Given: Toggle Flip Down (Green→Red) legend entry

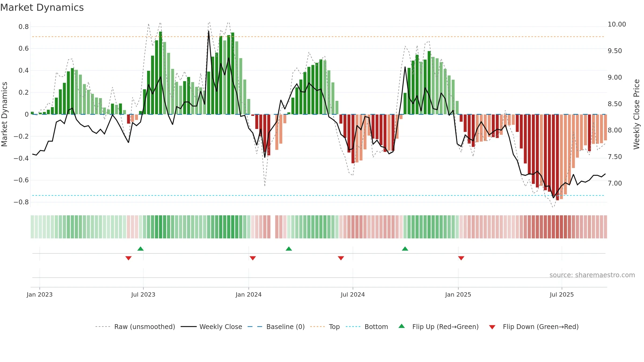Looking at the screenshot, I should 534,327.
